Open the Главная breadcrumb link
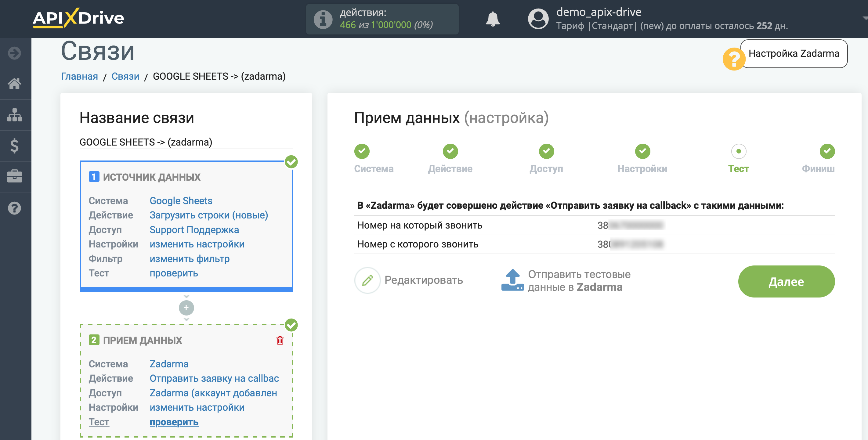The height and width of the screenshot is (440, 868). [x=80, y=77]
